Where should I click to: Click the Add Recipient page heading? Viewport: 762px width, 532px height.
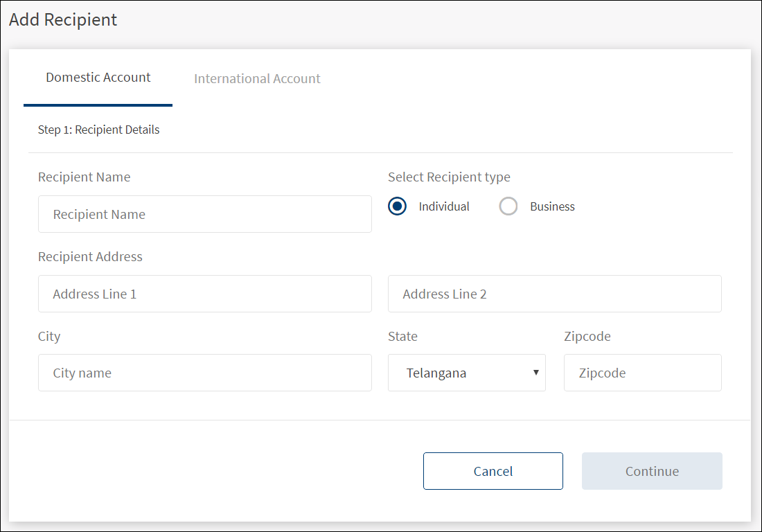point(63,19)
